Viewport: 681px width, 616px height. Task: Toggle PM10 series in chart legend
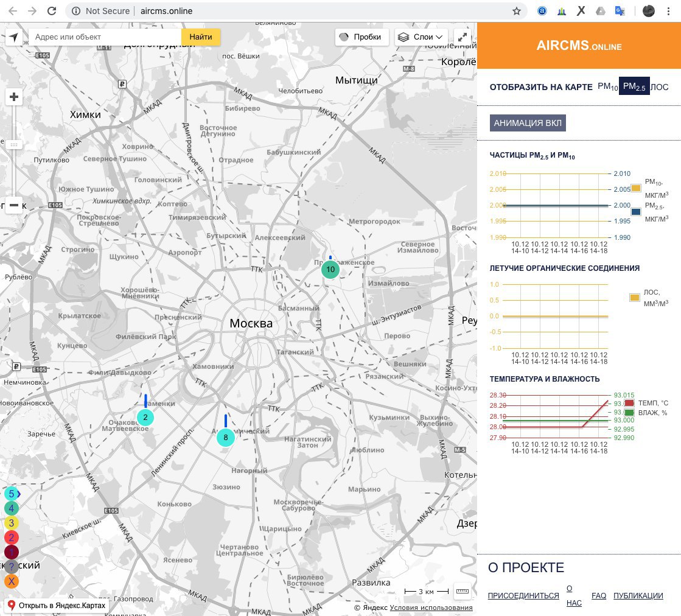click(636, 188)
